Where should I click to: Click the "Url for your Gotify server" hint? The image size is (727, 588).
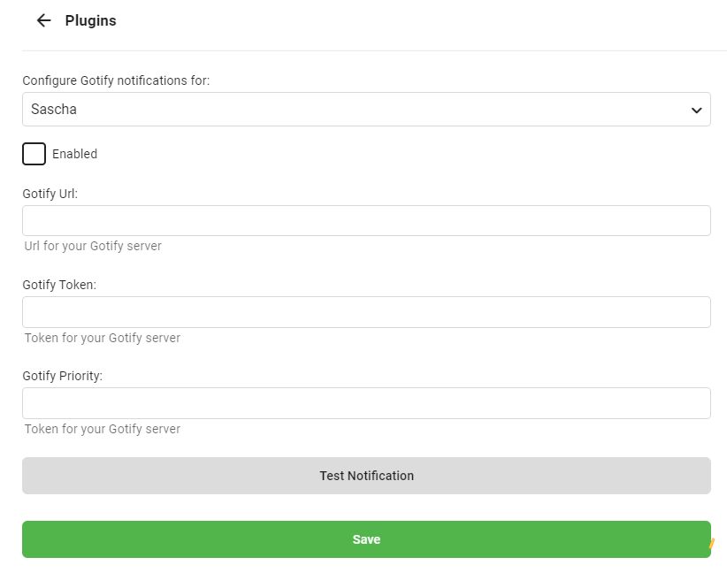coord(93,246)
